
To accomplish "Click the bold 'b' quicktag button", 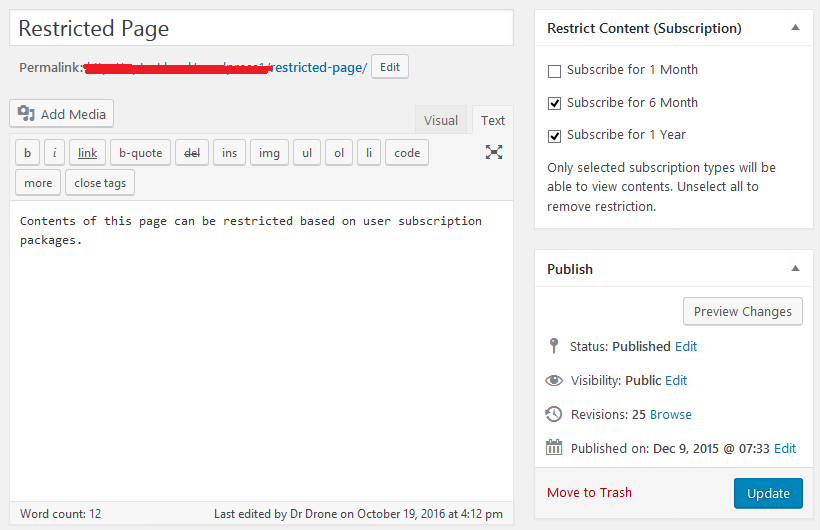I will [x=27, y=153].
